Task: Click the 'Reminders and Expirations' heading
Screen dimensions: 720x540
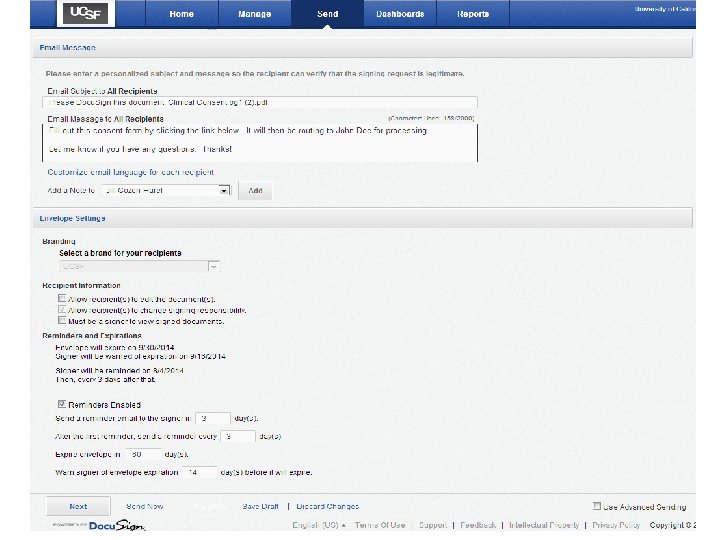Action: (x=92, y=336)
